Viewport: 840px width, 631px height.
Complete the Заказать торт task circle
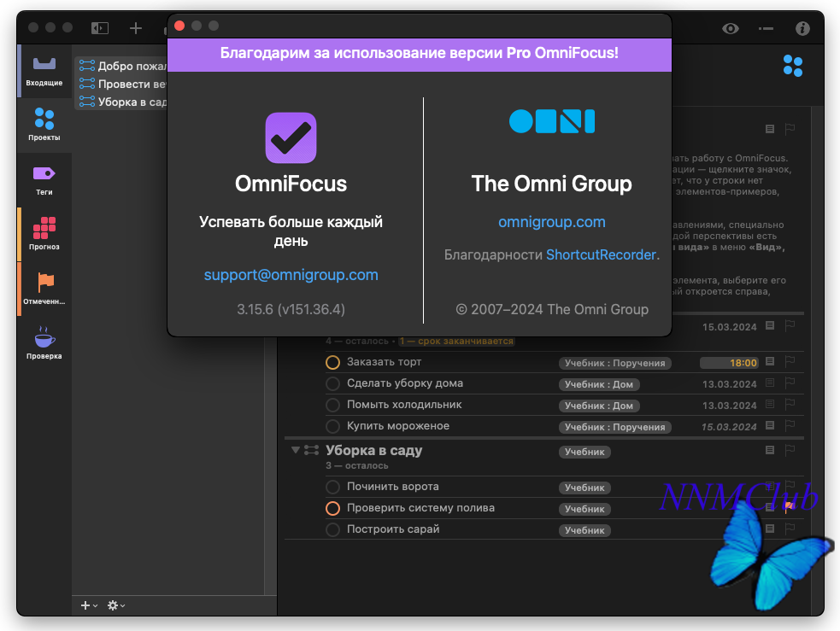[x=332, y=362]
